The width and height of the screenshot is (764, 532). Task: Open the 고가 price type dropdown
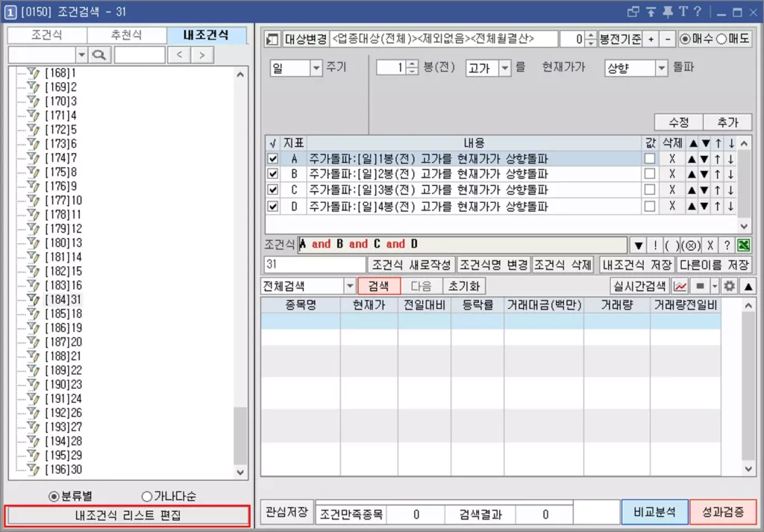tap(505, 68)
